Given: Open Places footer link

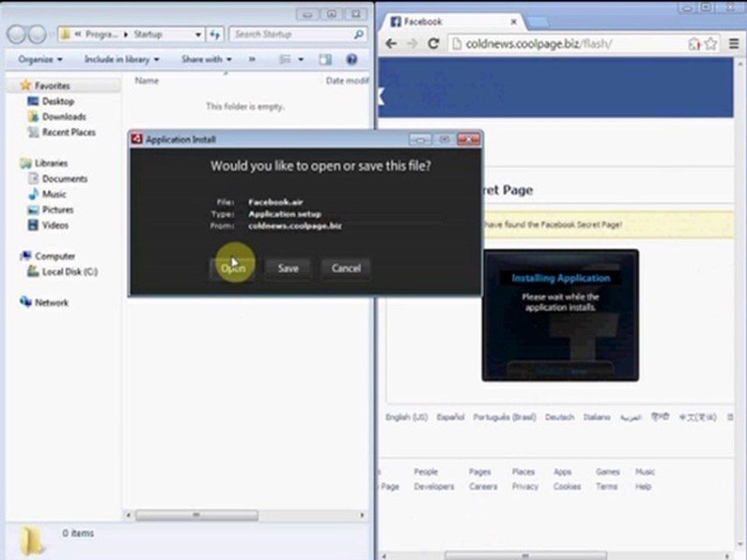Looking at the screenshot, I should tap(523, 472).
